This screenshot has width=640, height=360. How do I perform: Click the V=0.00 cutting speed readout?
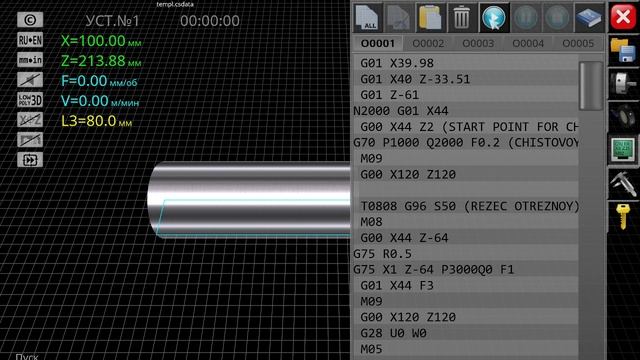[x=100, y=101]
